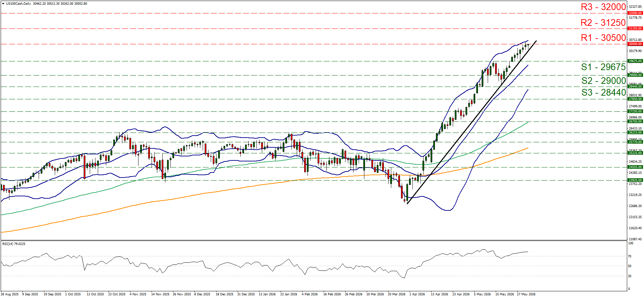Click the 10 Mar 2026 date label
The width and height of the screenshot is (644, 298).
375,294
